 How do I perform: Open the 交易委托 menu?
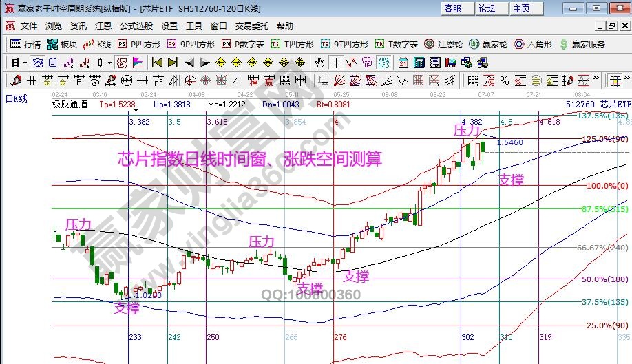tap(251, 26)
